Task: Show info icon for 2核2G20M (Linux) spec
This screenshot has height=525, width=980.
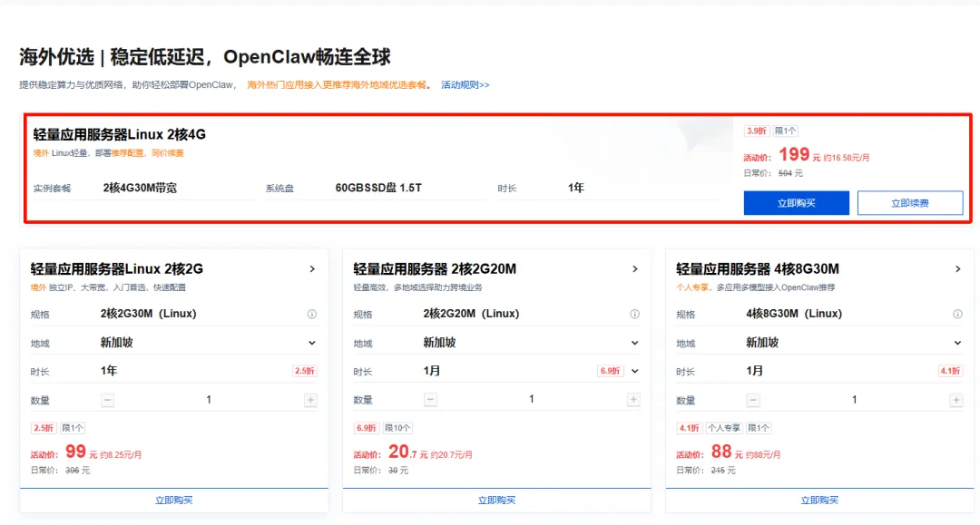Action: pos(634,314)
